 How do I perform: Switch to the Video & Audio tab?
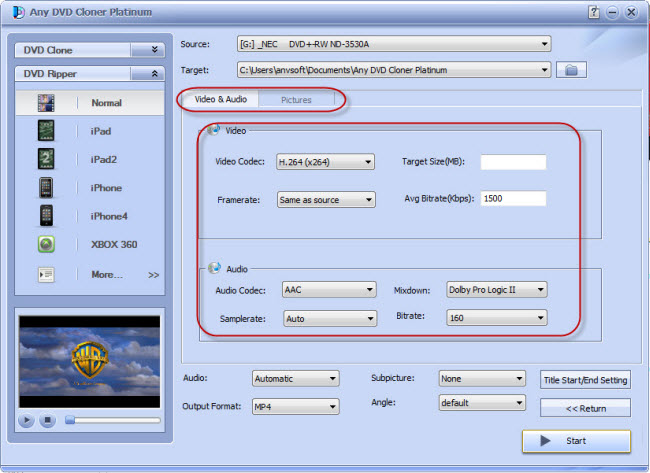[221, 99]
